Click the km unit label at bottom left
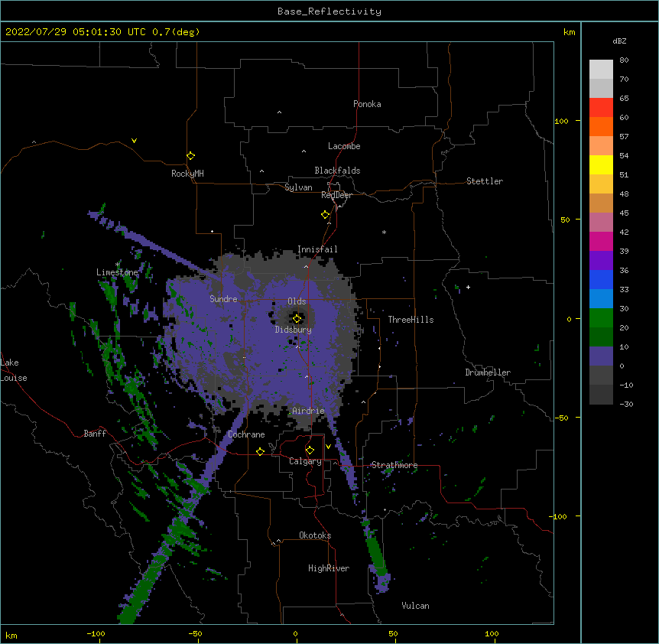659x644 pixels. coord(11,635)
